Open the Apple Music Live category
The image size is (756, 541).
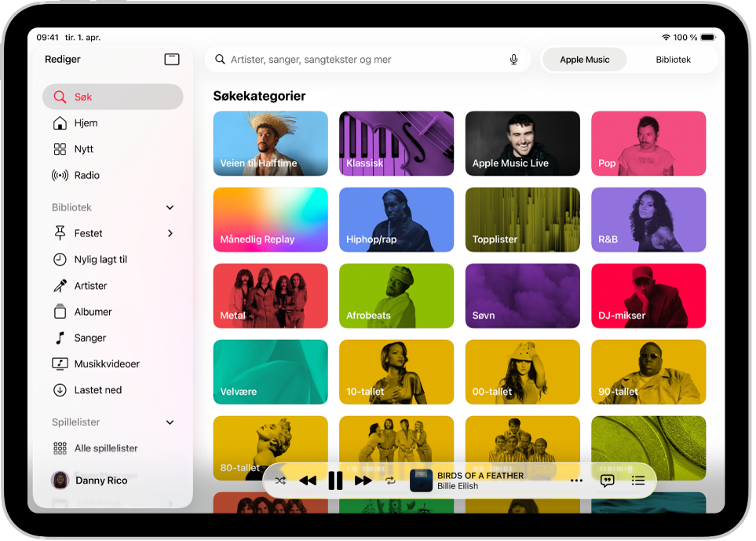(x=523, y=144)
